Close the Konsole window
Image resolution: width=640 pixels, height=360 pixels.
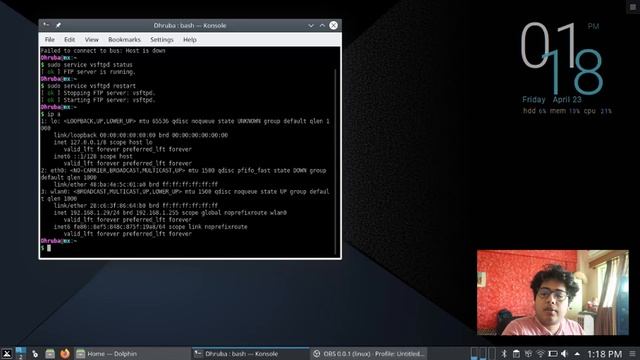[x=333, y=25]
